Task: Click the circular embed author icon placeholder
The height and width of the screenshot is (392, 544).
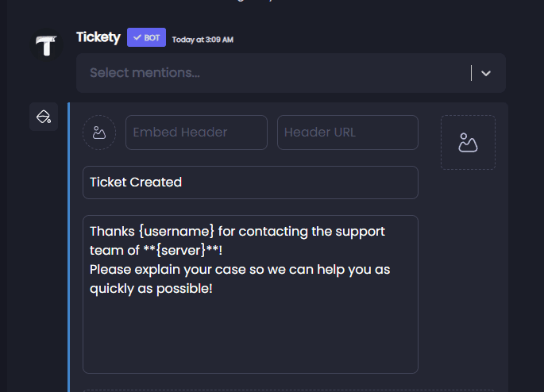Action: point(99,133)
